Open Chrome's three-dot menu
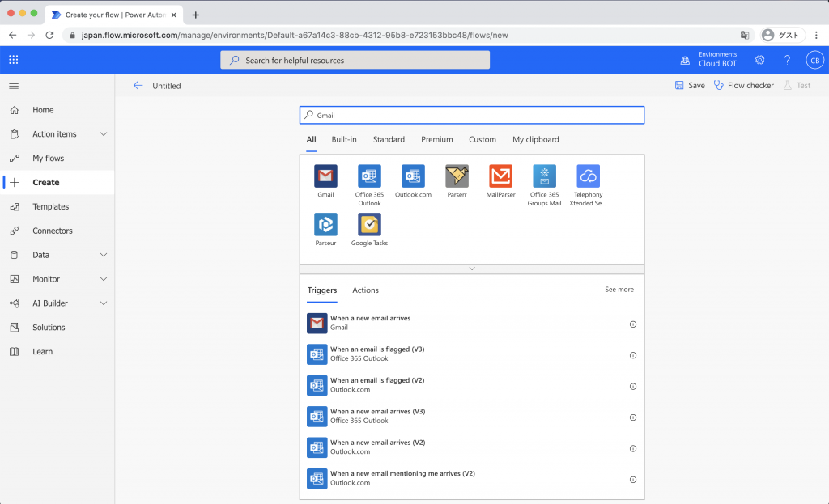829x504 pixels. point(816,36)
